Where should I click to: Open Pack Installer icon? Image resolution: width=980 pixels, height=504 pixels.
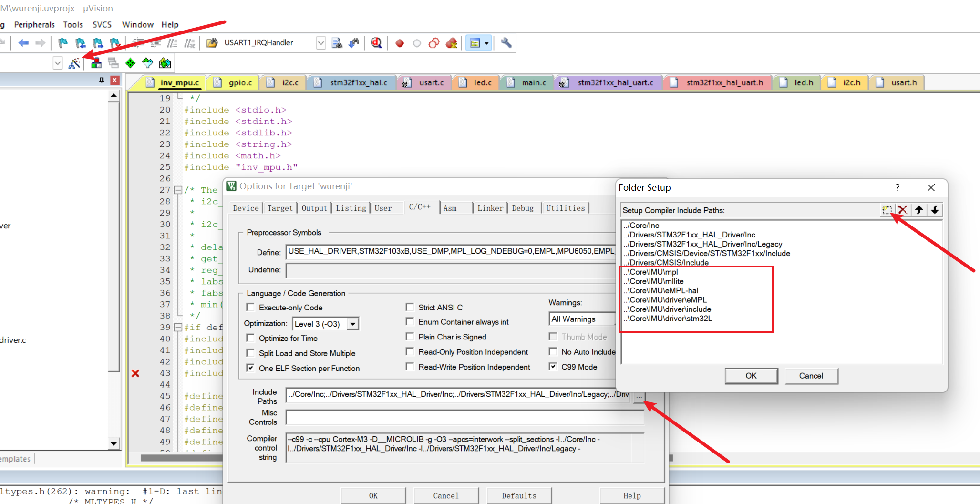coord(165,63)
